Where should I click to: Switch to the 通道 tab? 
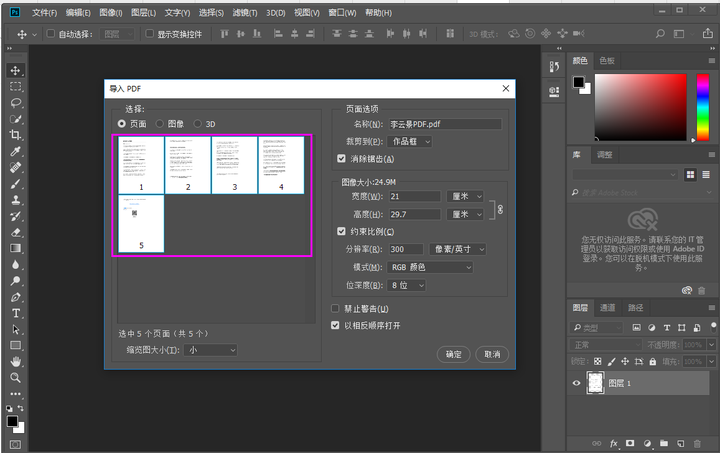tap(608, 308)
